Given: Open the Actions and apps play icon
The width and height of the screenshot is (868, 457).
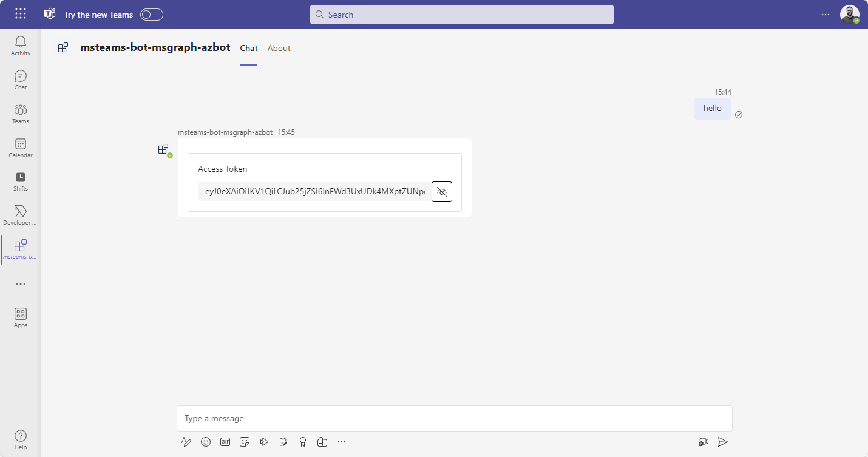Looking at the screenshot, I should pos(264,442).
